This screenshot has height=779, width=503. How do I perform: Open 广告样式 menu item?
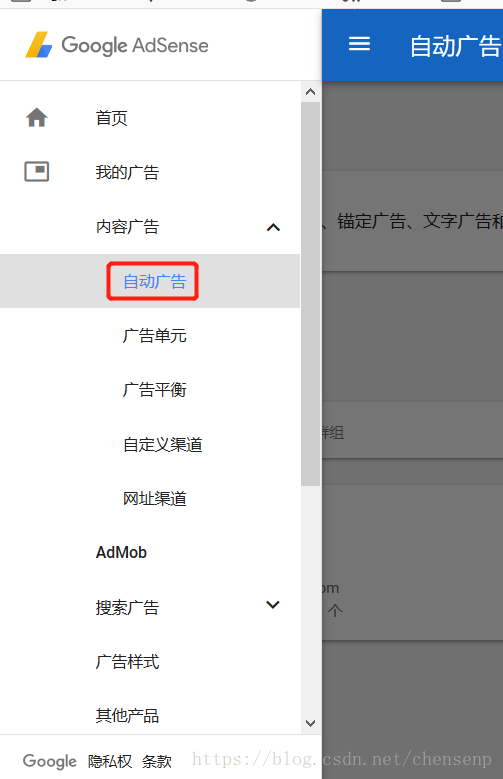point(127,661)
